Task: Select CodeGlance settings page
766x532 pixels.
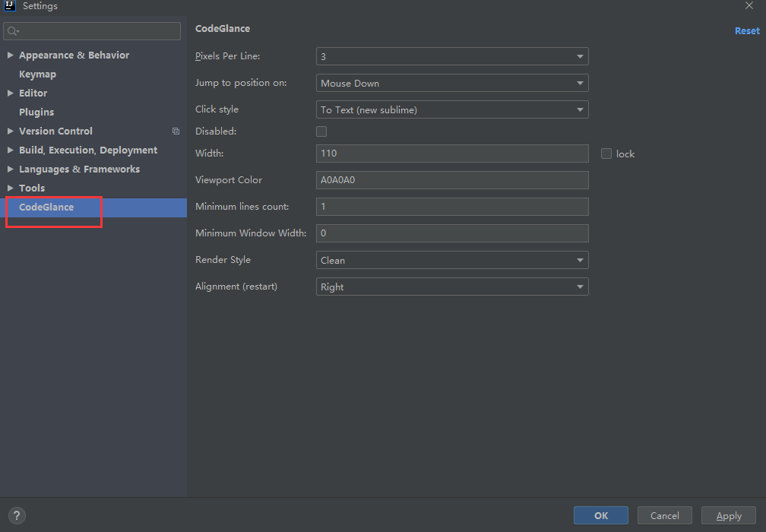Action: (46, 207)
